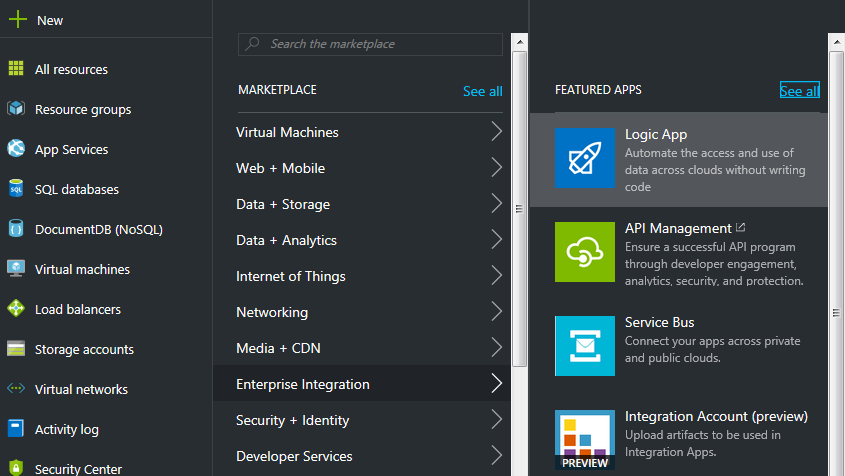
Task: Open the All resources menu item
Action: (71, 69)
